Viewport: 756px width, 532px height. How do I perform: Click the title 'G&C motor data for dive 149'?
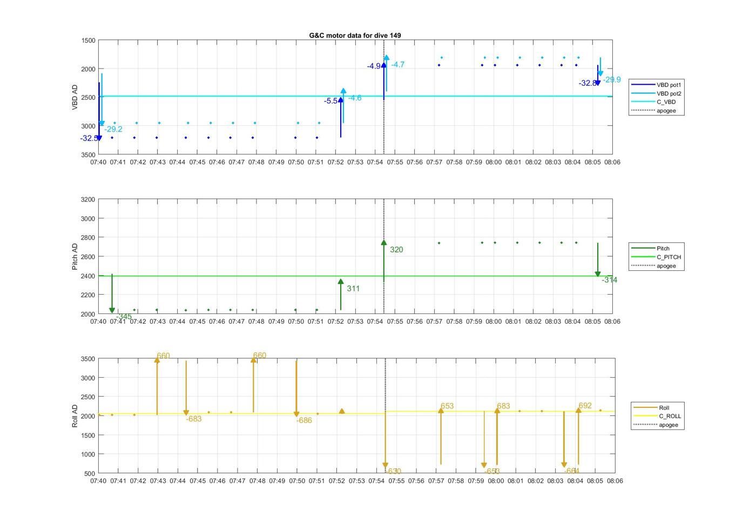click(355, 35)
